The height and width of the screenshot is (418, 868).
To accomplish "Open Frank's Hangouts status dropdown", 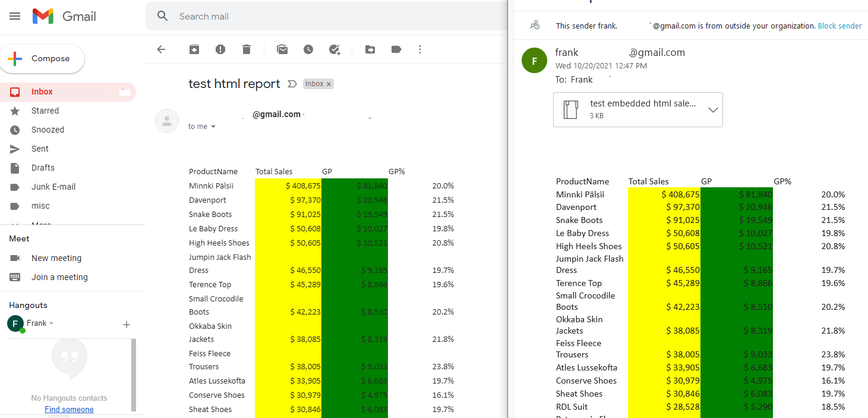I will point(52,323).
